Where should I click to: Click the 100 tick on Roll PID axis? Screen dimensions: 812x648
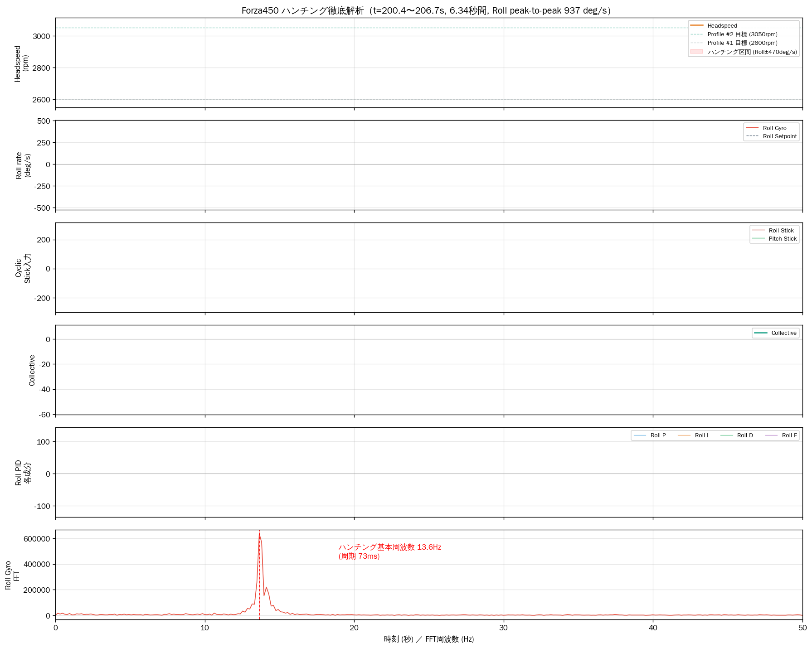coord(44,442)
